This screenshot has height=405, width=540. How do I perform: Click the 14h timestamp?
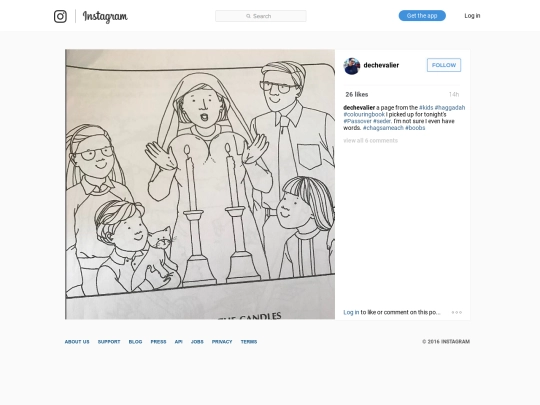click(454, 94)
